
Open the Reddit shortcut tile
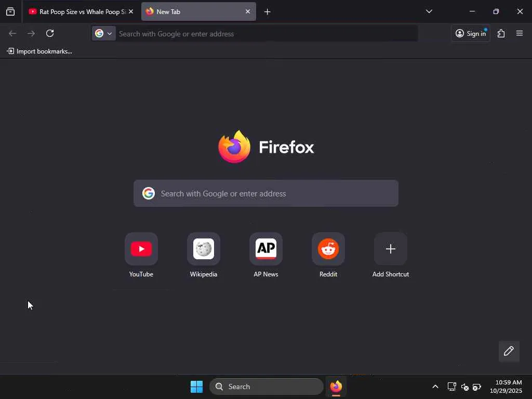(x=328, y=249)
